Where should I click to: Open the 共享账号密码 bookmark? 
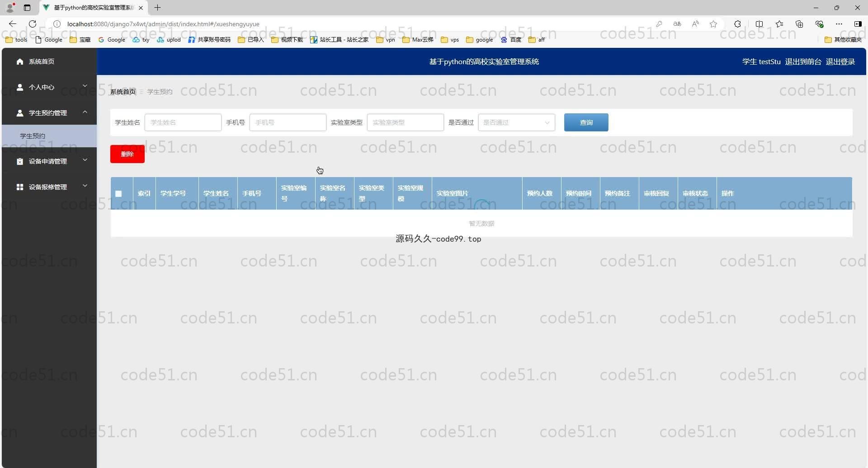[x=209, y=40]
